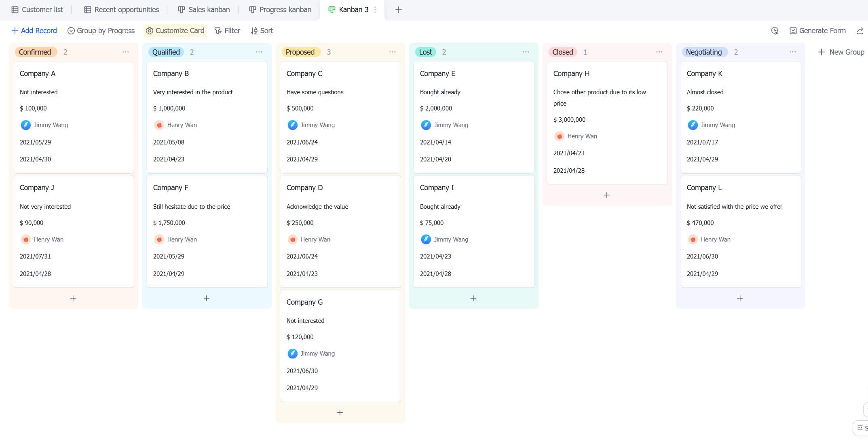Select the Confirmed status tag
The height and width of the screenshot is (443, 868).
click(x=35, y=52)
